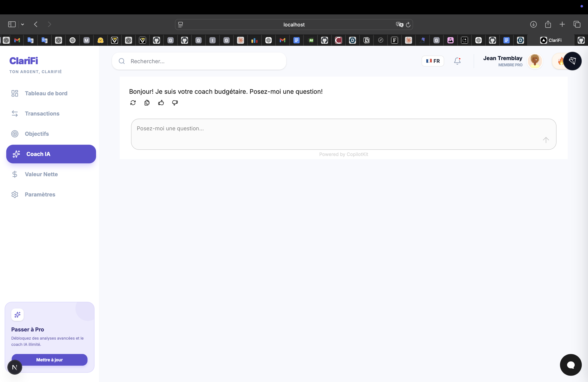Open the notifications bell
Viewport: 588px width, 382px height.
click(x=457, y=61)
